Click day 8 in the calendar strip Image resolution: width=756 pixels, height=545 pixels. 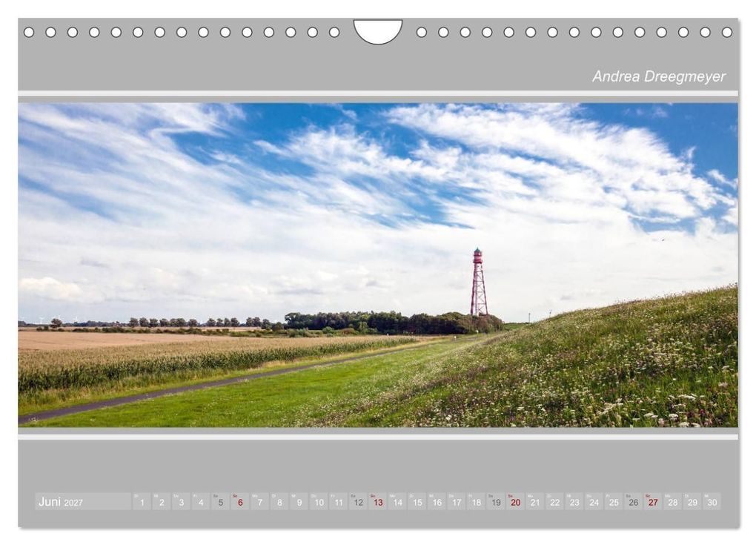(x=279, y=501)
